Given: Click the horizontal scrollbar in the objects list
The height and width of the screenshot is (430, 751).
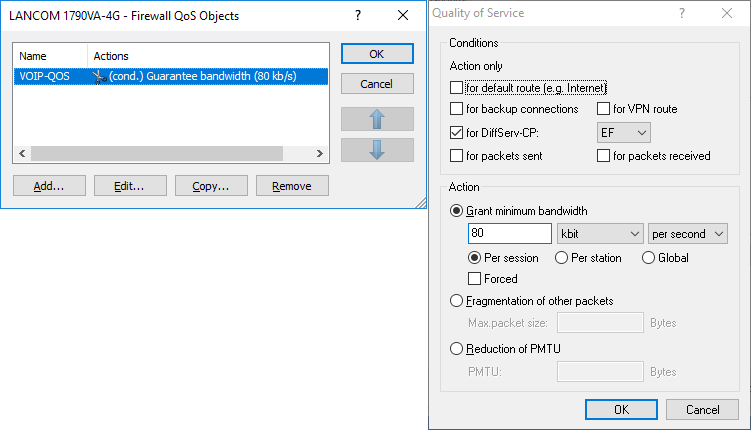Looking at the screenshot, I should coord(170,154).
